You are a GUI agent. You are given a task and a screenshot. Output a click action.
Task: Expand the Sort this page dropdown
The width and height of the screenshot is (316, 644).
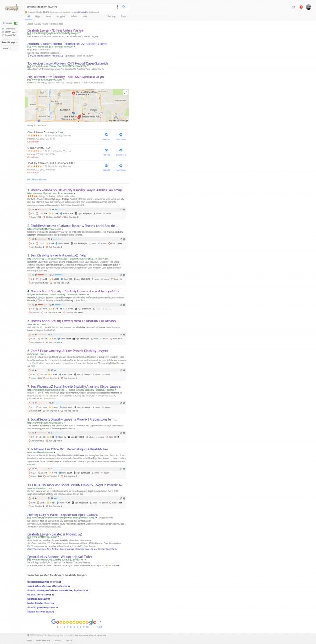(9, 42)
